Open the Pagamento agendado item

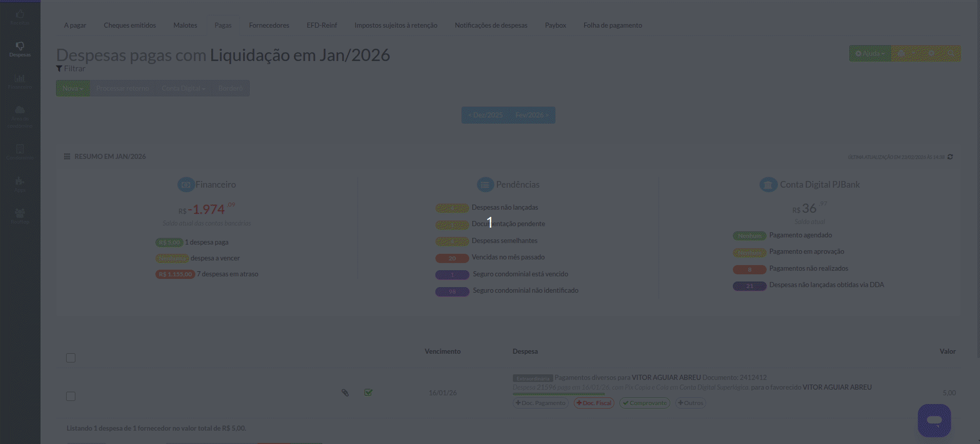click(801, 235)
